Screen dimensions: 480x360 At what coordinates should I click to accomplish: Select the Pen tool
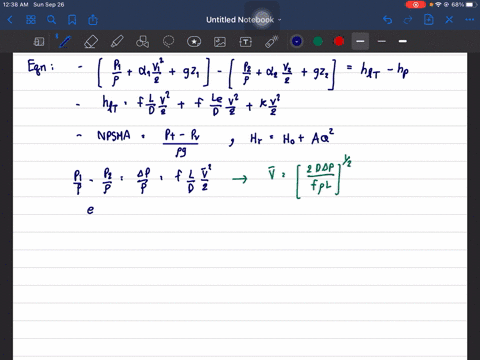point(64,42)
